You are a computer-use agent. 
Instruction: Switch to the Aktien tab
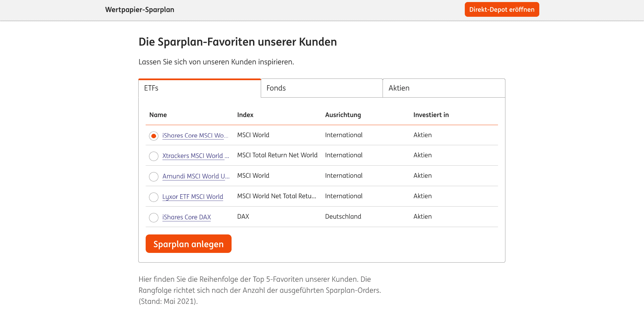tap(444, 88)
